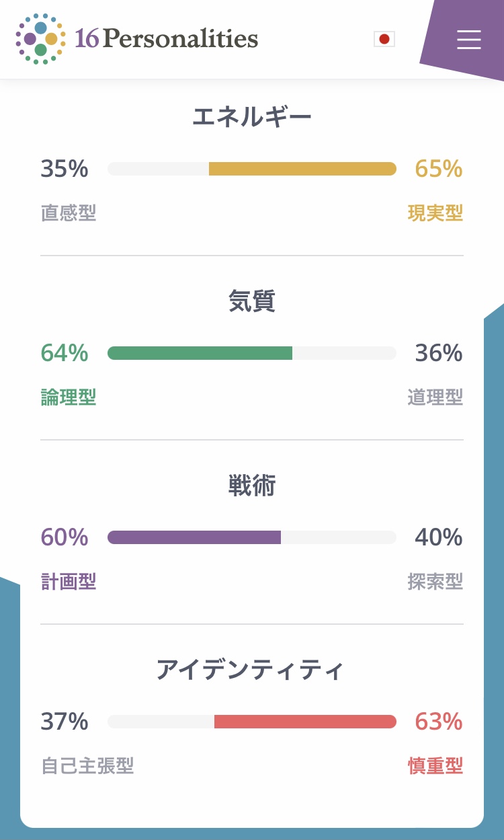The image size is (504, 840).
Task: Open the hamburger menu icon
Action: 468,40
